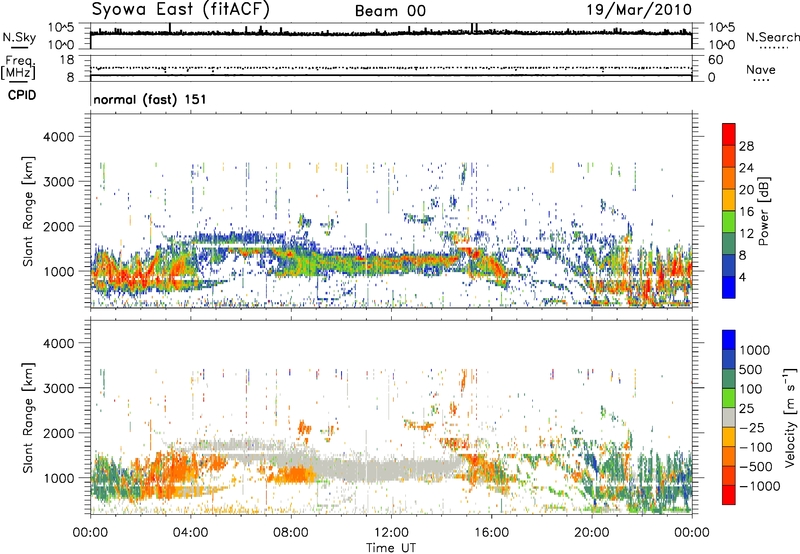Click the "Time UT" axis title
The width and height of the screenshot is (800, 554).
click(x=391, y=548)
